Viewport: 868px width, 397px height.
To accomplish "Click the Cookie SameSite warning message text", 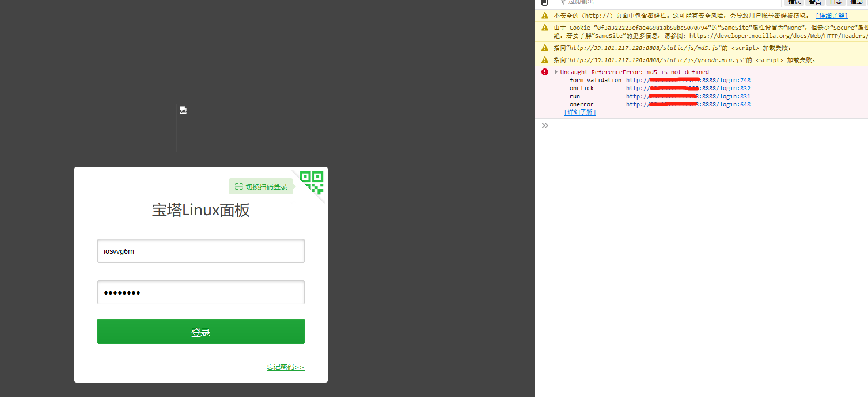I will (x=710, y=31).
